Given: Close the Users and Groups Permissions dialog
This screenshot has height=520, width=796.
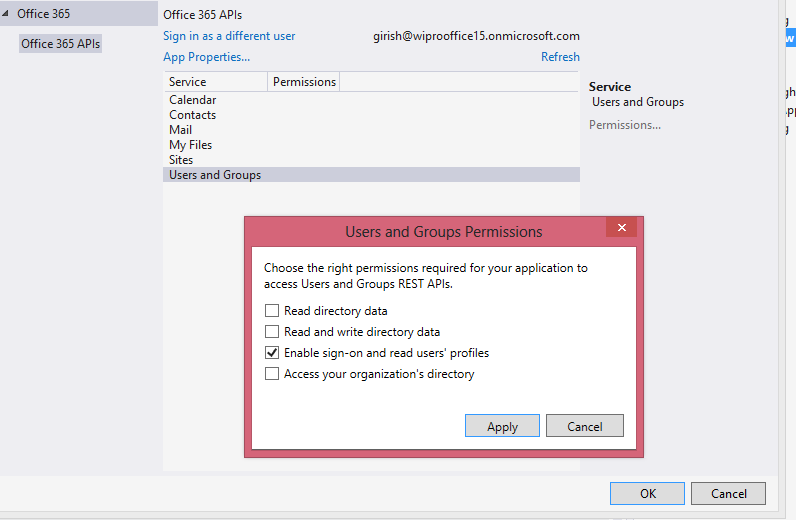Looking at the screenshot, I should (x=622, y=228).
